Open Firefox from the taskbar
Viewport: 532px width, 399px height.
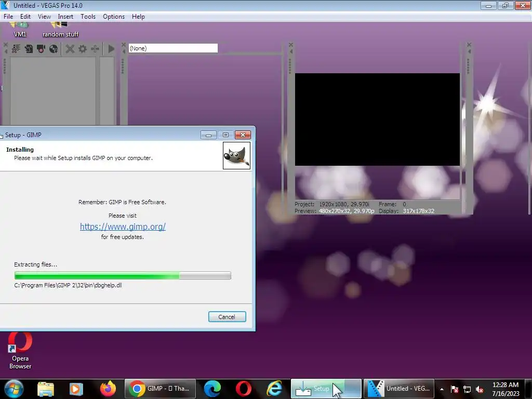[x=108, y=389]
